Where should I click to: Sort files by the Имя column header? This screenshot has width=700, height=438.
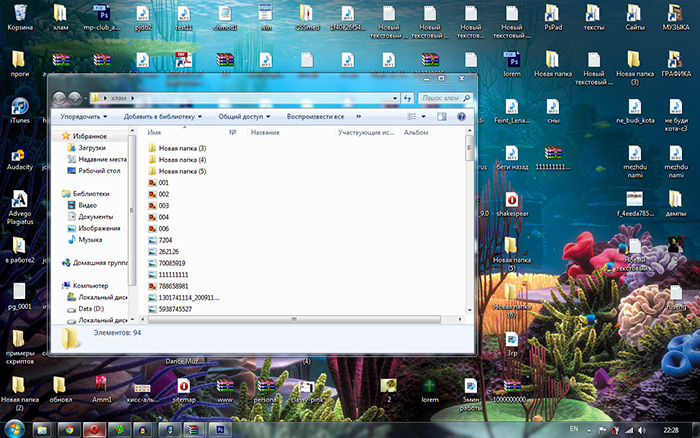(x=155, y=132)
